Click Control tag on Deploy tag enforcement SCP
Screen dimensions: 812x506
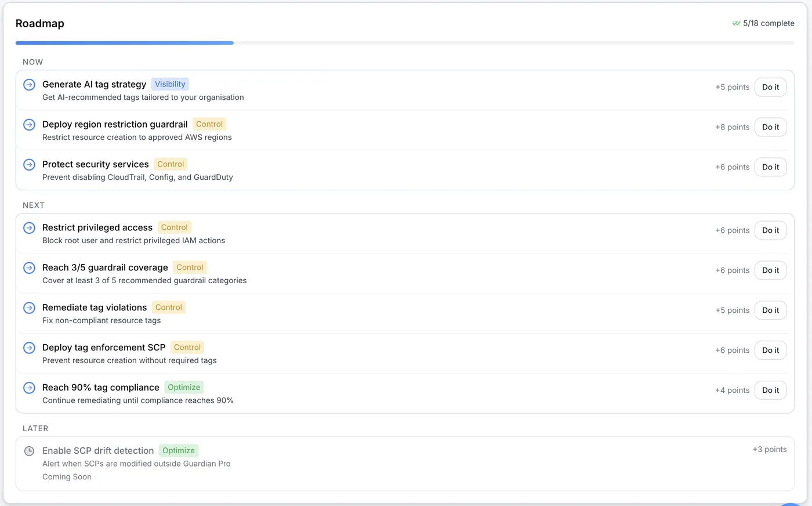[x=187, y=348]
